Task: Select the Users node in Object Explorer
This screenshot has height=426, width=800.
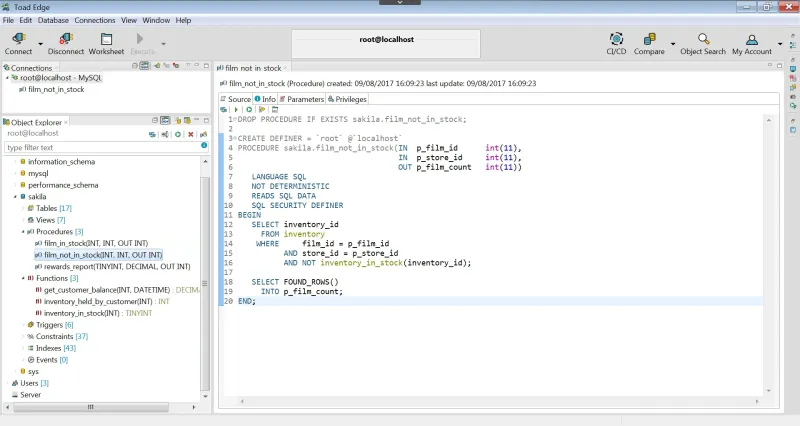Action: [30, 383]
